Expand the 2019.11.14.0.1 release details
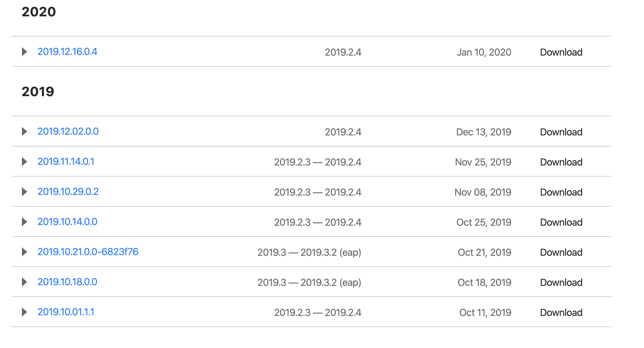This screenshot has width=644, height=348. 25,162
